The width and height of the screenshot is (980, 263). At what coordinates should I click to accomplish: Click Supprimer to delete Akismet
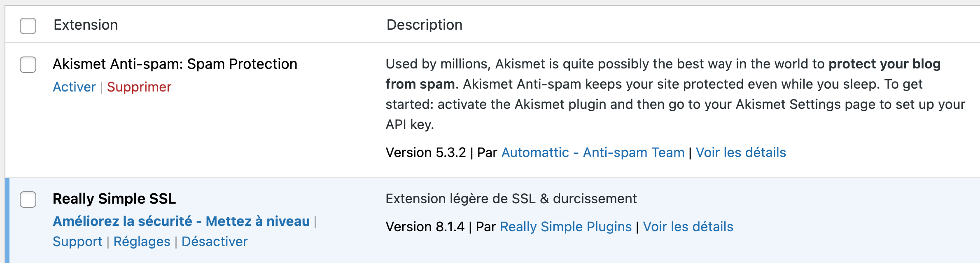click(139, 87)
